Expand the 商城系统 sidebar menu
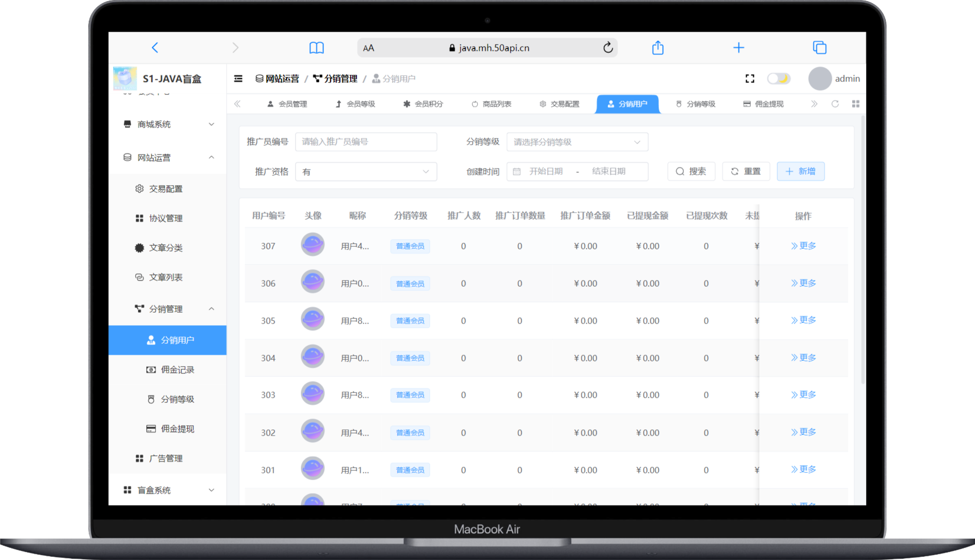This screenshot has height=560, width=975. (168, 124)
